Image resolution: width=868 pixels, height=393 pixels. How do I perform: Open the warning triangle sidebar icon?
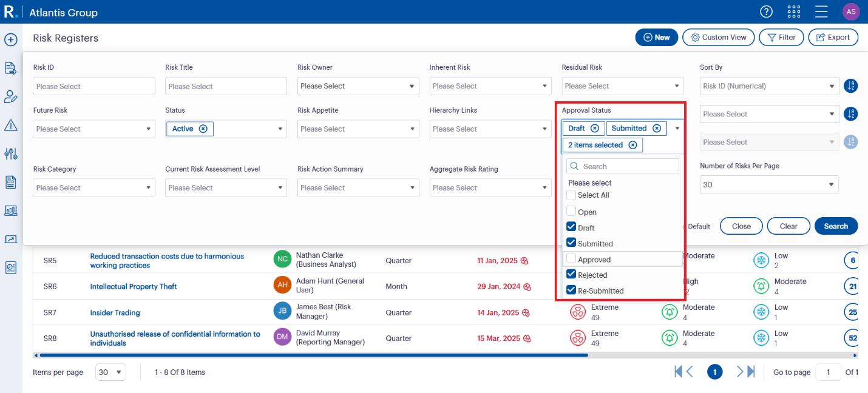[x=10, y=126]
